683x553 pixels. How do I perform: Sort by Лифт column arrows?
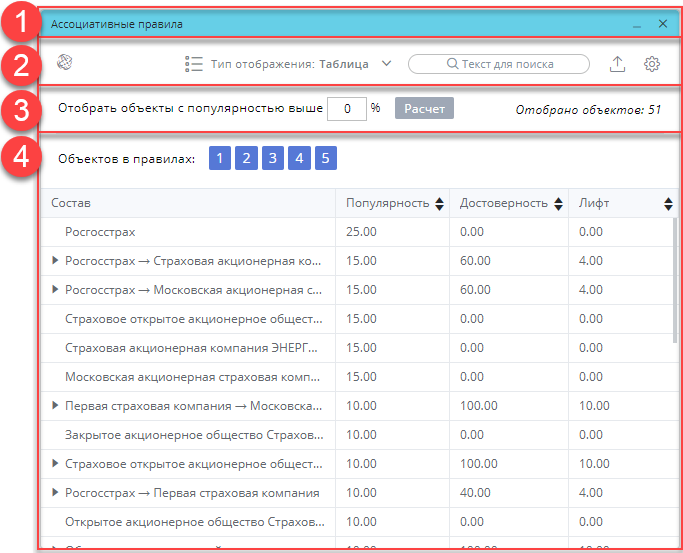[x=668, y=204]
